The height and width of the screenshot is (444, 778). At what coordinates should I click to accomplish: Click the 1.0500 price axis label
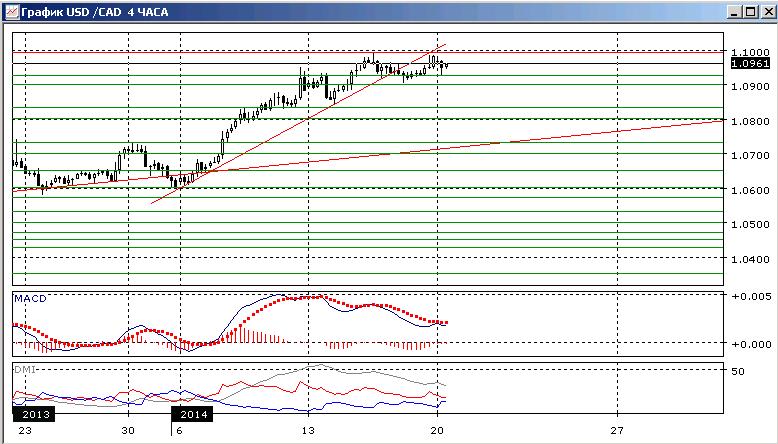tap(750, 224)
